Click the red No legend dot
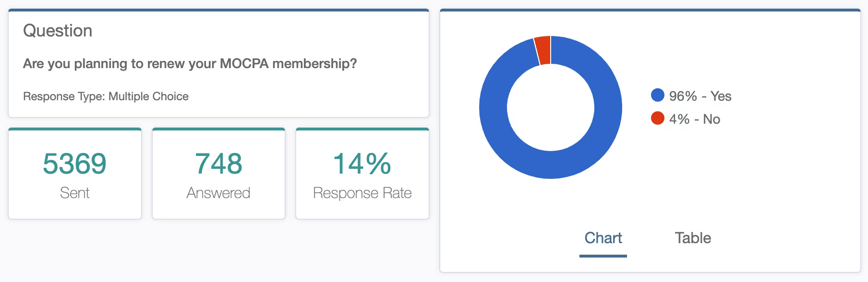 click(657, 118)
